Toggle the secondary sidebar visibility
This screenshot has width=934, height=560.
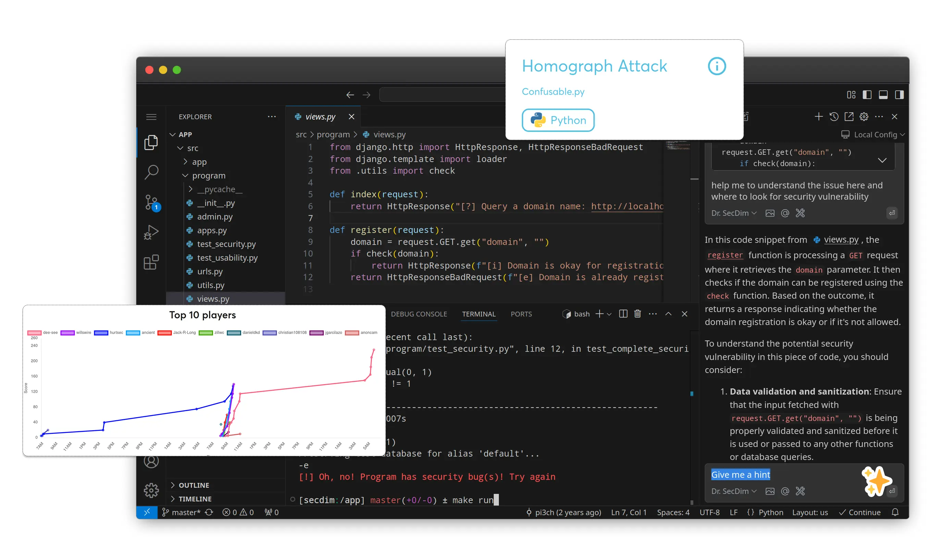tap(899, 95)
